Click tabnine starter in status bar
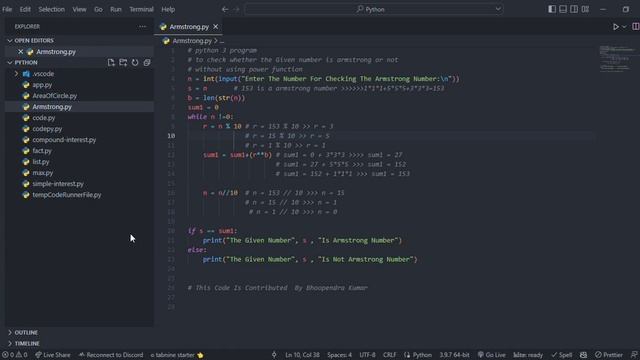This screenshot has height=360, width=640. click(x=177, y=355)
